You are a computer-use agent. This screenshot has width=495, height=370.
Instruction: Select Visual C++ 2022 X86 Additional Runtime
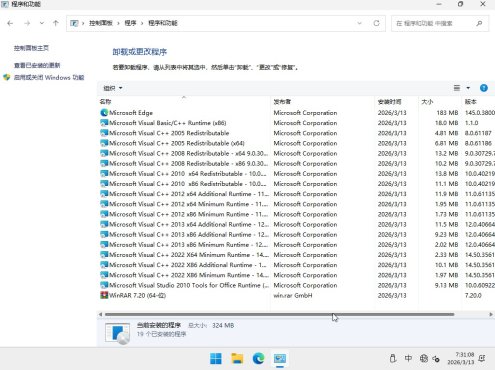point(297,265)
